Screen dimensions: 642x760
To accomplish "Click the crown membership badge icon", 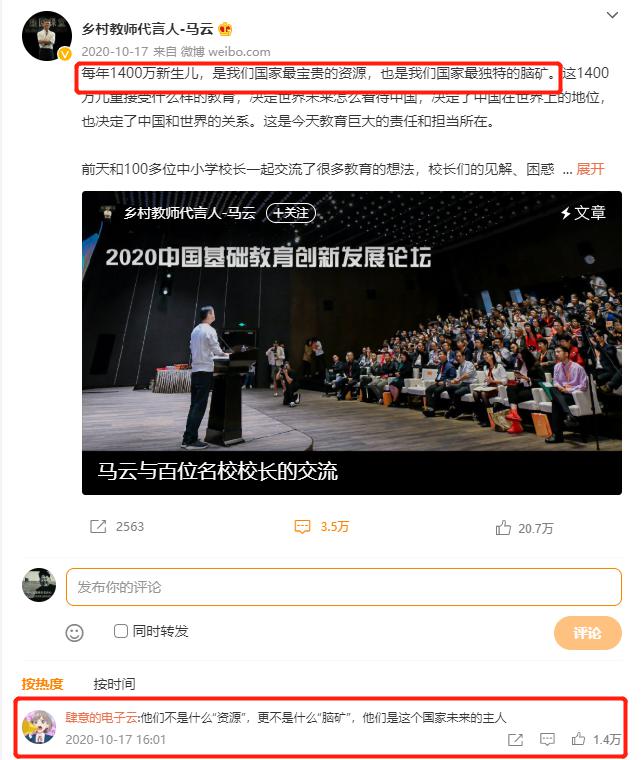I will [225, 30].
